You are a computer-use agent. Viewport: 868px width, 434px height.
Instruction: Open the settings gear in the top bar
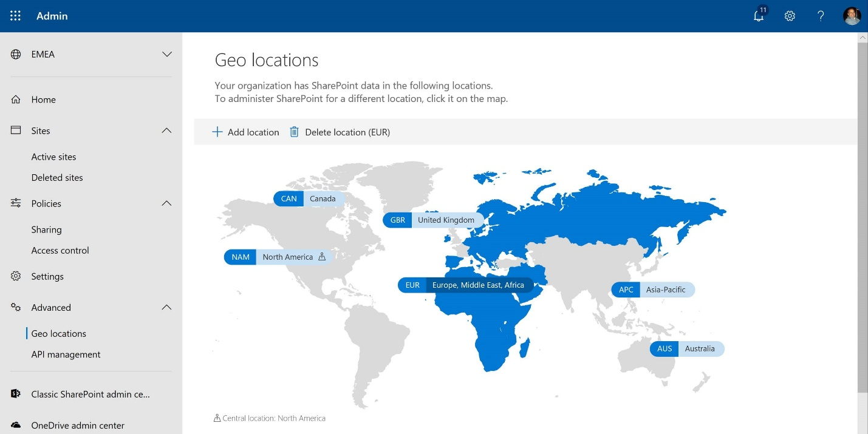click(x=790, y=16)
